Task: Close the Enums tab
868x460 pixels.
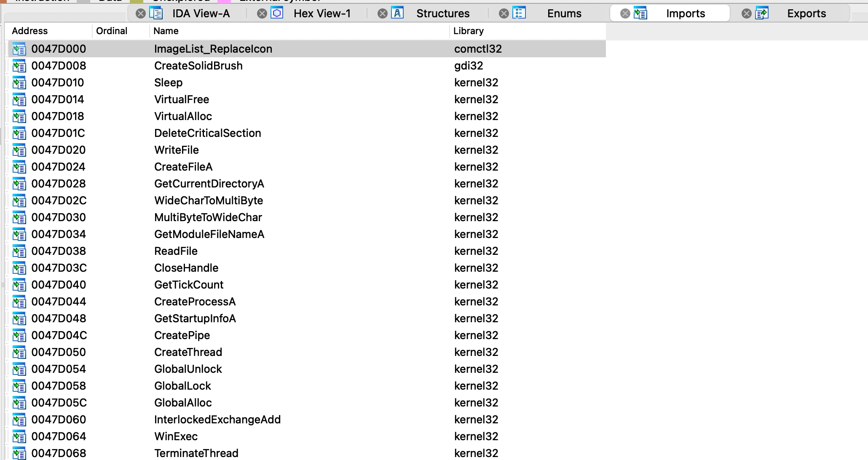Action: coord(504,13)
